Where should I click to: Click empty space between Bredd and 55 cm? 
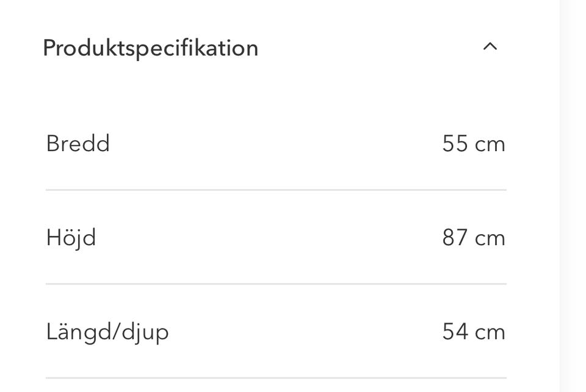275,144
